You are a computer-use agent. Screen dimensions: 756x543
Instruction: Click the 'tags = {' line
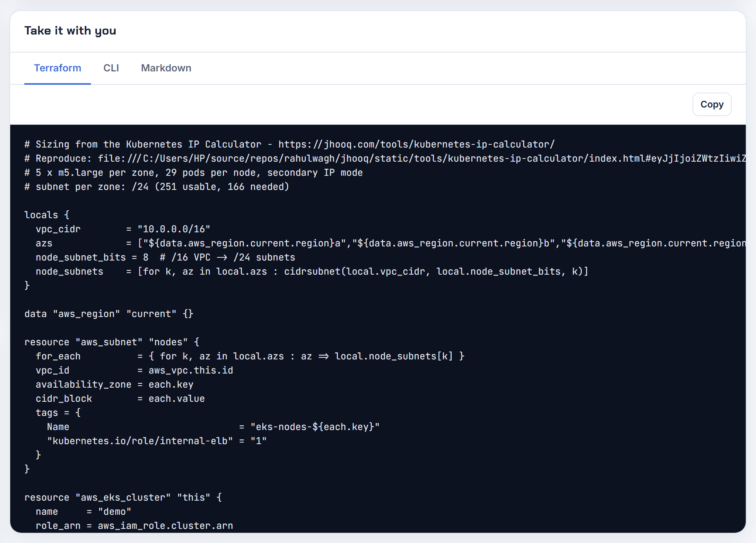pyautogui.click(x=58, y=413)
